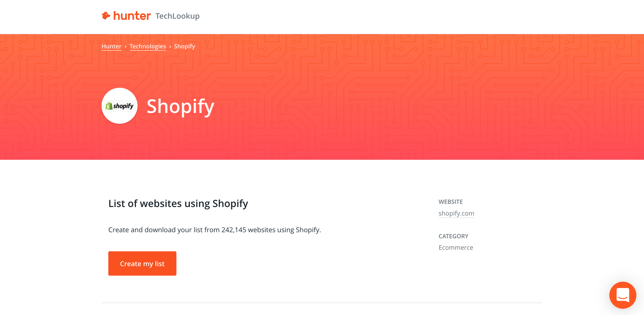The height and width of the screenshot is (315, 644).
Task: Click the large white Shopify title
Action: click(x=180, y=106)
